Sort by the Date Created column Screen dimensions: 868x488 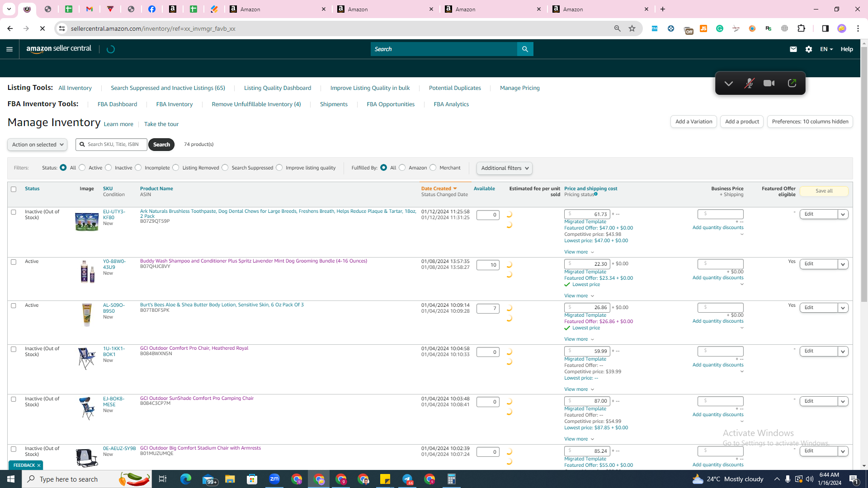point(439,189)
